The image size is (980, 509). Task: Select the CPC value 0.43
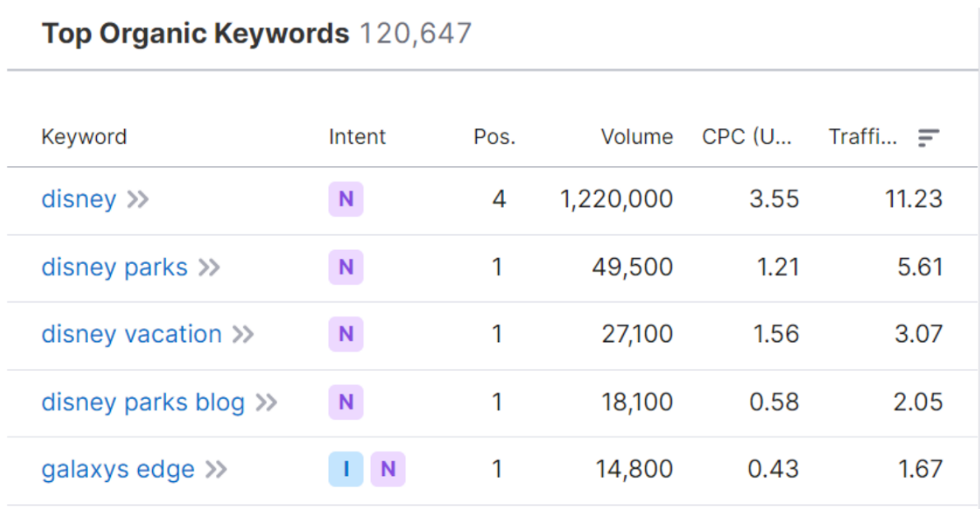click(774, 469)
